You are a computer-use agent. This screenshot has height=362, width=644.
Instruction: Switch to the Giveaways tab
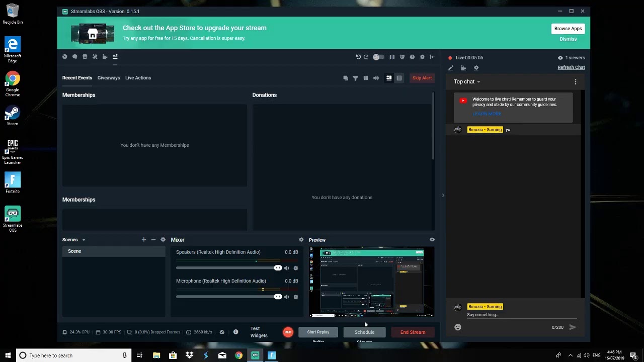click(x=109, y=78)
